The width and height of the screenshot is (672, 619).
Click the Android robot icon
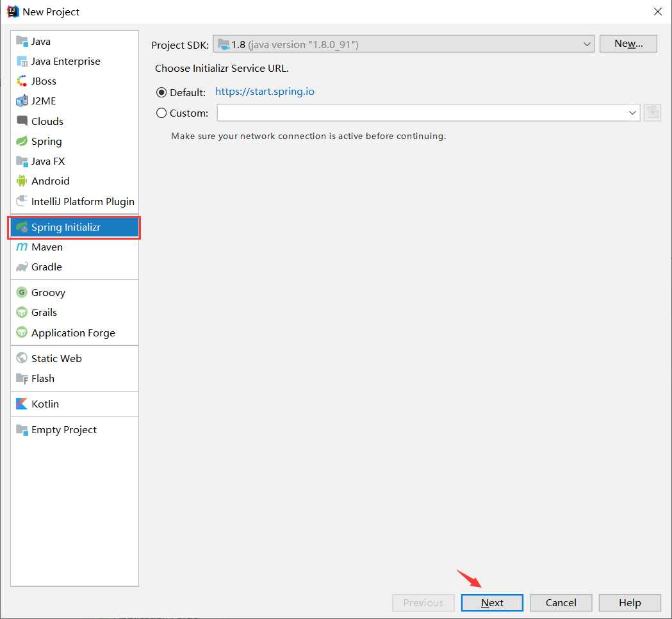point(22,181)
